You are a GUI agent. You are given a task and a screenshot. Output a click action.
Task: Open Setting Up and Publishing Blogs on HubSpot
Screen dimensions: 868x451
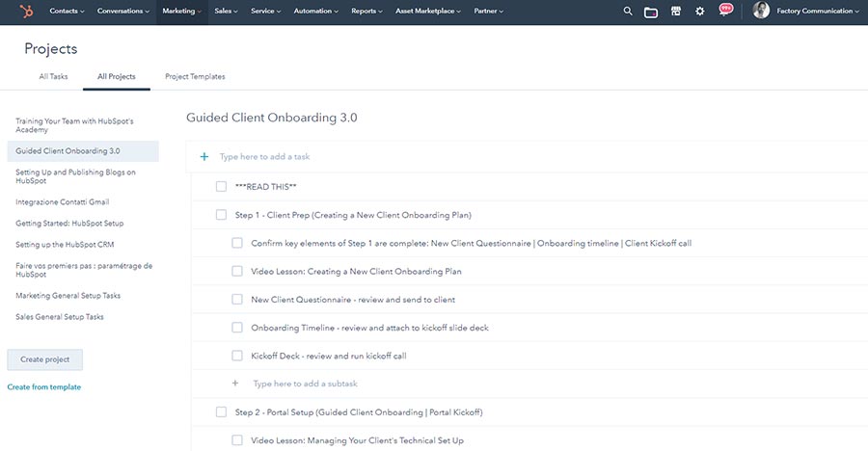click(76, 176)
